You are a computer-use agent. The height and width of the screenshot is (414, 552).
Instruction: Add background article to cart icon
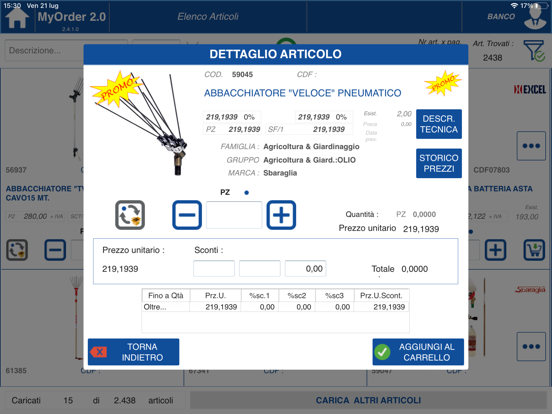(x=534, y=250)
